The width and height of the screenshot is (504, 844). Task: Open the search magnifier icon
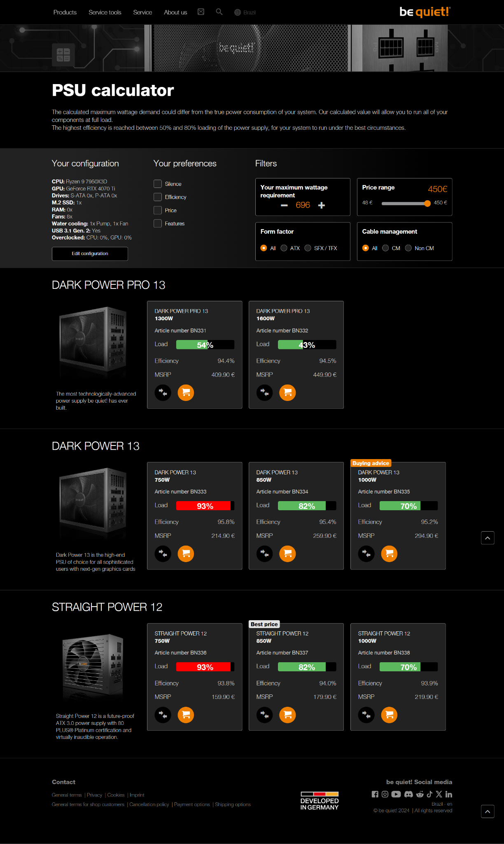219,12
